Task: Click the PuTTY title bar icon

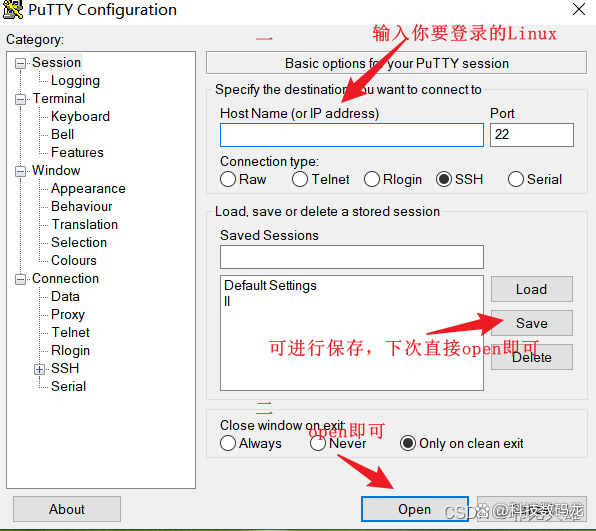Action: [x=13, y=10]
